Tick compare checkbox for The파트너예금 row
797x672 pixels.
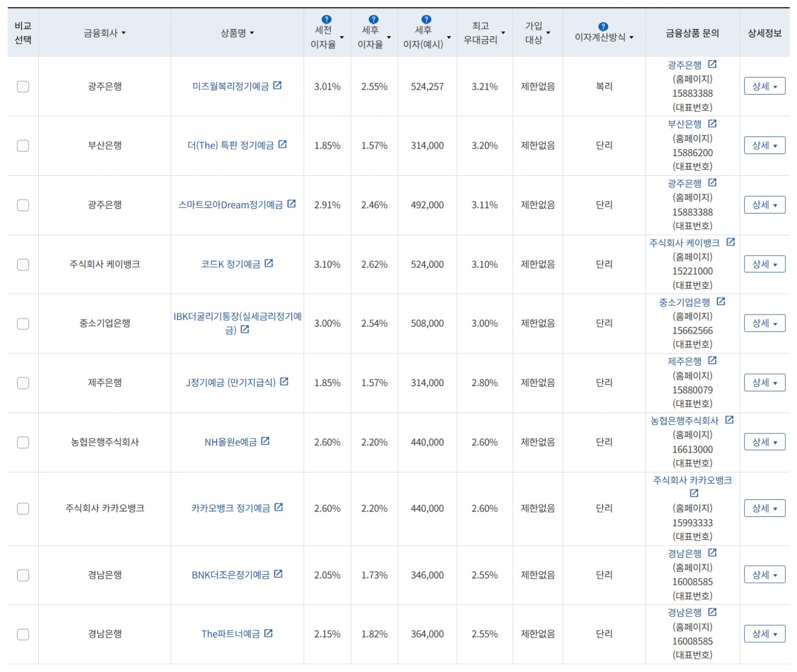(x=23, y=634)
